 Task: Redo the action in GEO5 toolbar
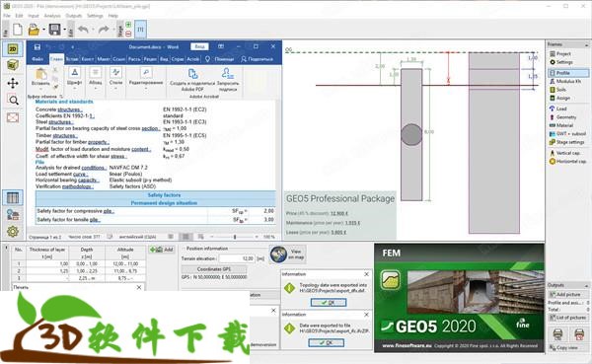point(104,30)
